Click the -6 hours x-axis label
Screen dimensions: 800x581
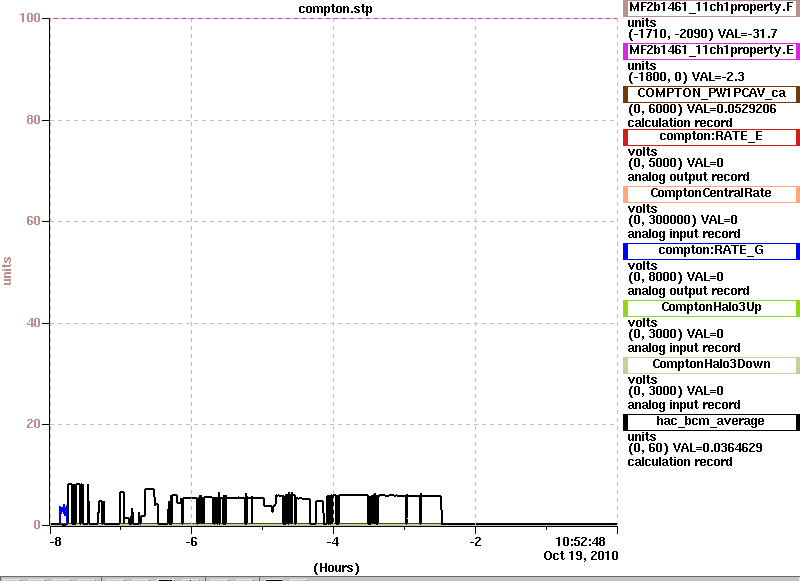pyautogui.click(x=191, y=542)
